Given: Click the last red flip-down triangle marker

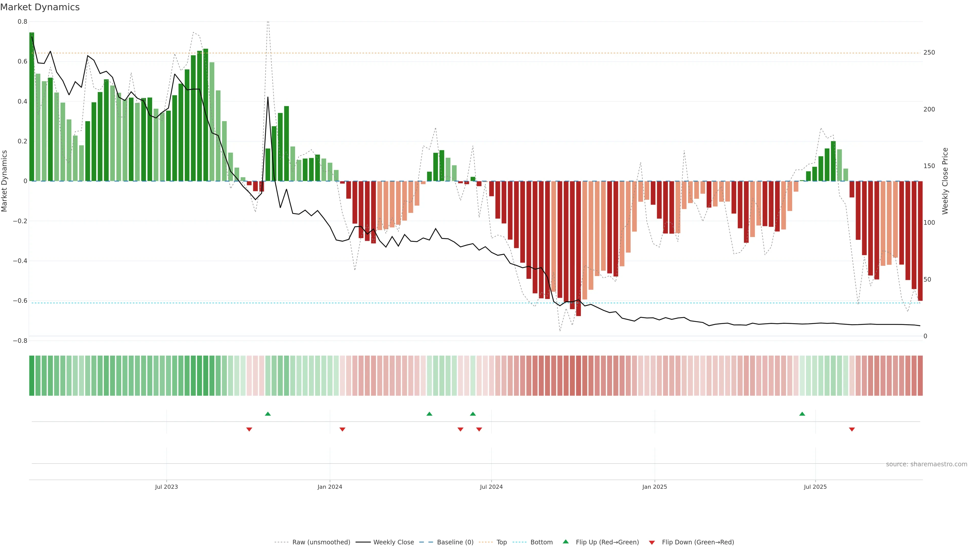Looking at the screenshot, I should (852, 429).
